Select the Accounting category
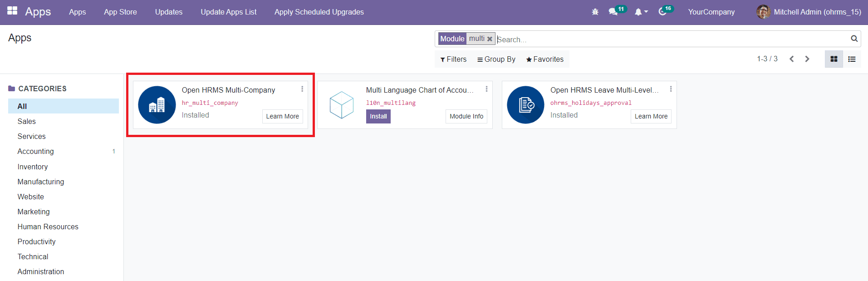 [x=64, y=151]
